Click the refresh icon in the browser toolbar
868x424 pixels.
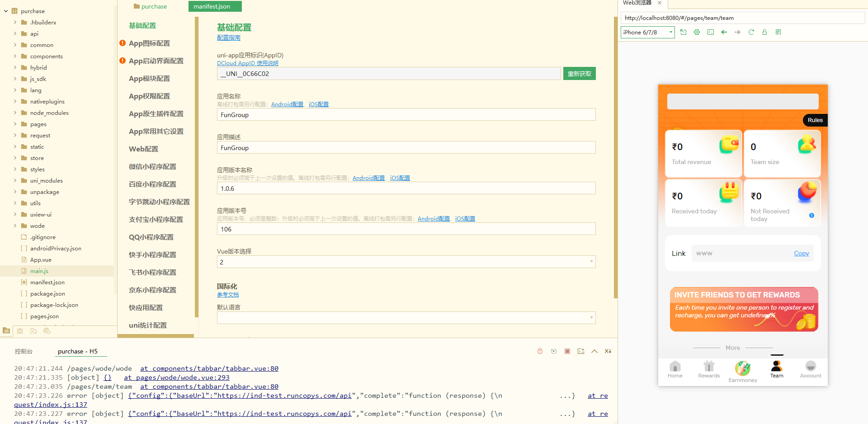coord(751,32)
